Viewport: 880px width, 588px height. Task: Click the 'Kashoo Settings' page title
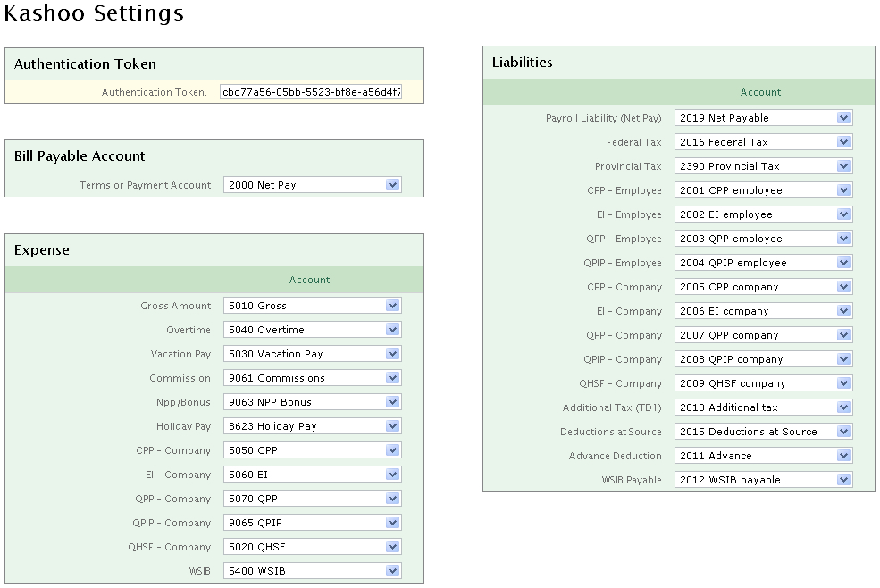[x=94, y=13]
